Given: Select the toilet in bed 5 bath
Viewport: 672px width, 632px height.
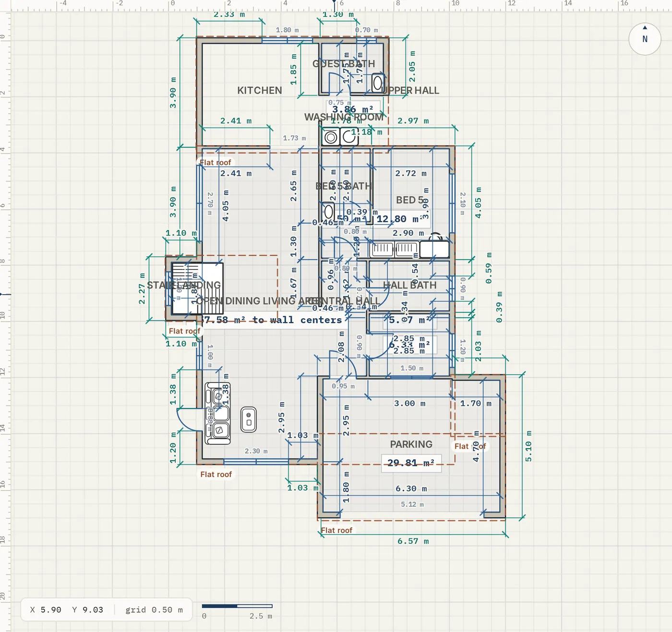Looking at the screenshot, I should coord(329,211).
